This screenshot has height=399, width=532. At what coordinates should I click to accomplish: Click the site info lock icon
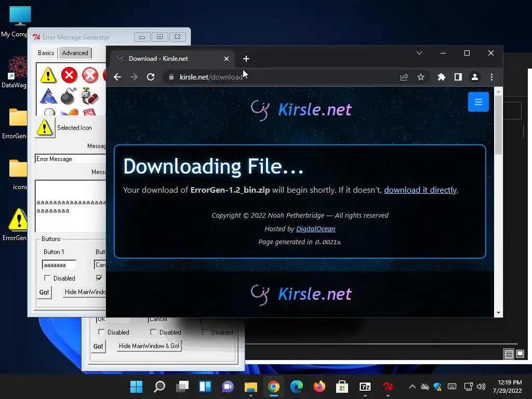171,77
